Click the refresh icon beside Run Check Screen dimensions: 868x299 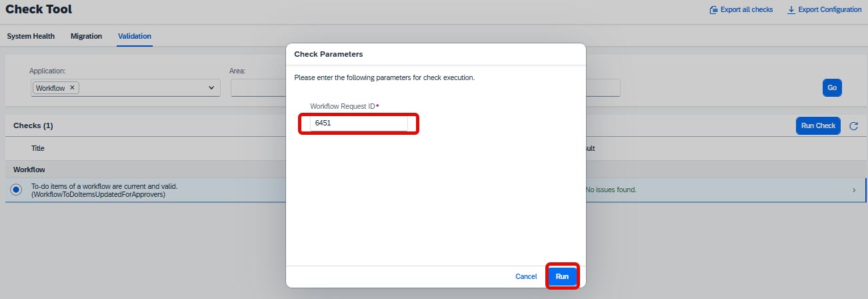(x=853, y=125)
